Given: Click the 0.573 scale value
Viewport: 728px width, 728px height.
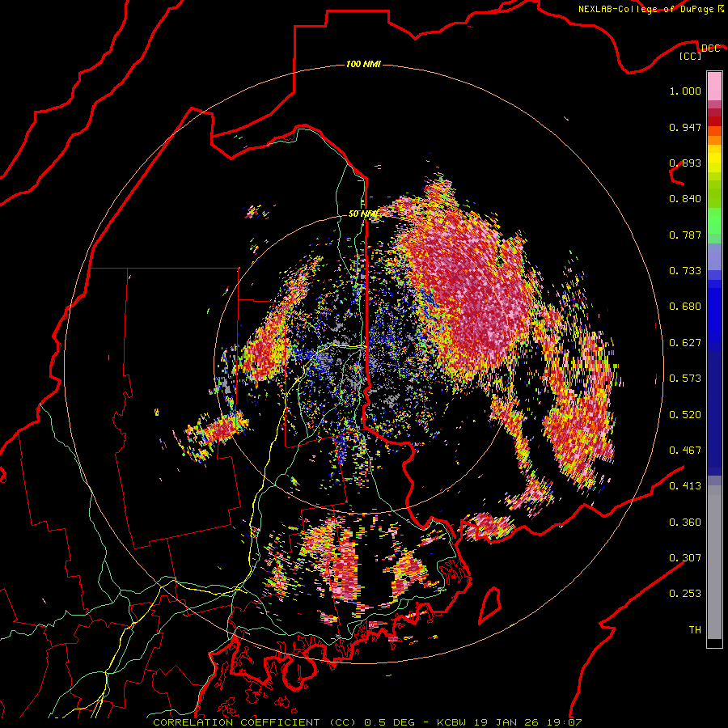Looking at the screenshot, I should [x=685, y=379].
